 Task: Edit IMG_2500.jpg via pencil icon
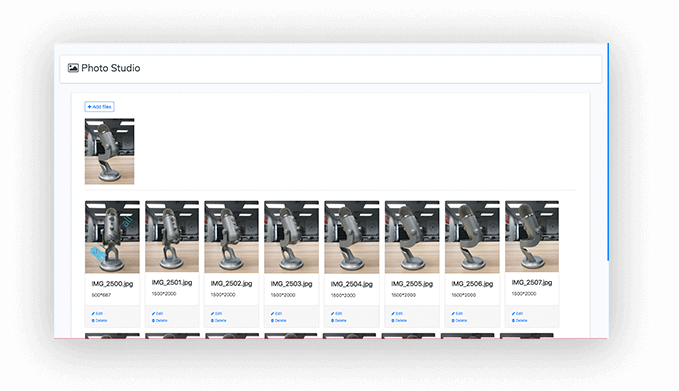coord(93,313)
